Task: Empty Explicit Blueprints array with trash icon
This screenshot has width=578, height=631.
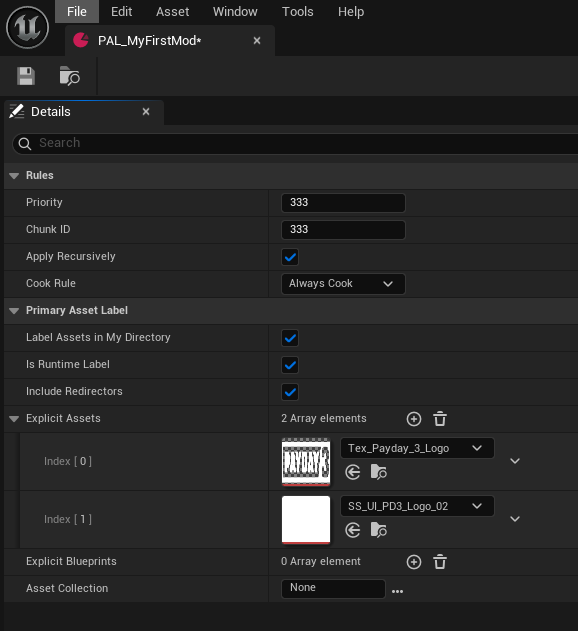Action: (440, 562)
